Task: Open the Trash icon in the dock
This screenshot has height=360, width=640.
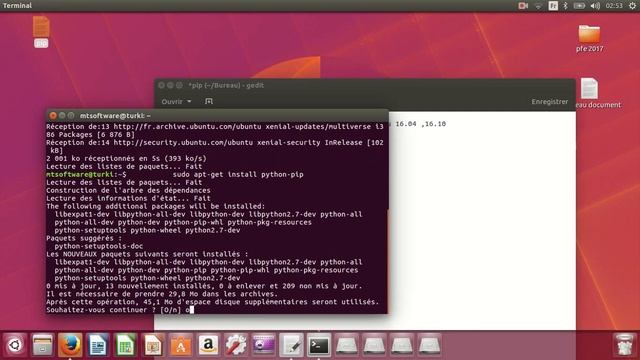Action: click(624, 345)
